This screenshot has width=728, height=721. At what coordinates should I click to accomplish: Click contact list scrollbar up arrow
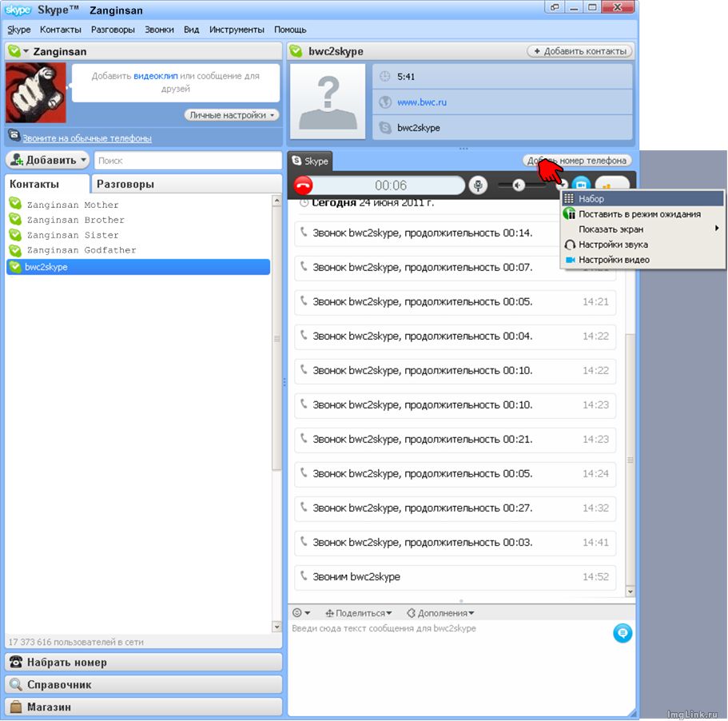(x=276, y=201)
